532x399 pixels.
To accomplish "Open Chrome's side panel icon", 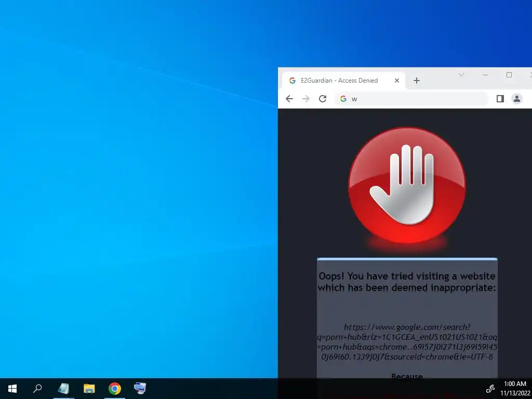I will 500,99.
